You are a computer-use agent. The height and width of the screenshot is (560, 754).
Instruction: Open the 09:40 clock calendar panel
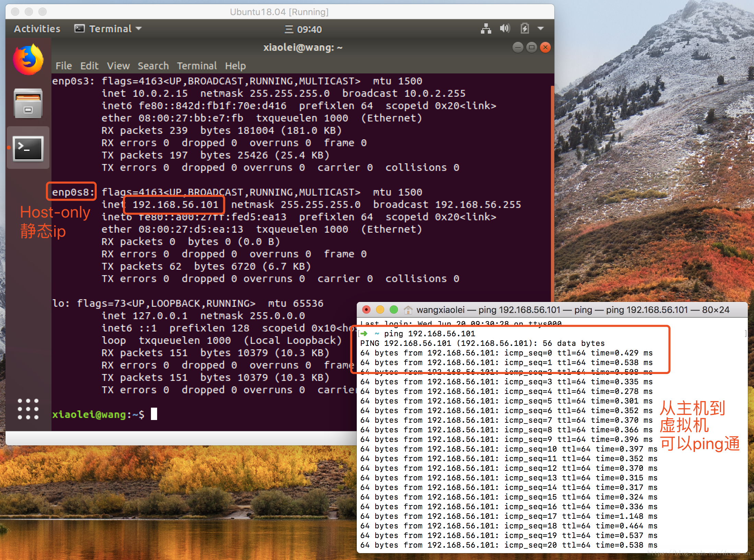click(x=303, y=29)
